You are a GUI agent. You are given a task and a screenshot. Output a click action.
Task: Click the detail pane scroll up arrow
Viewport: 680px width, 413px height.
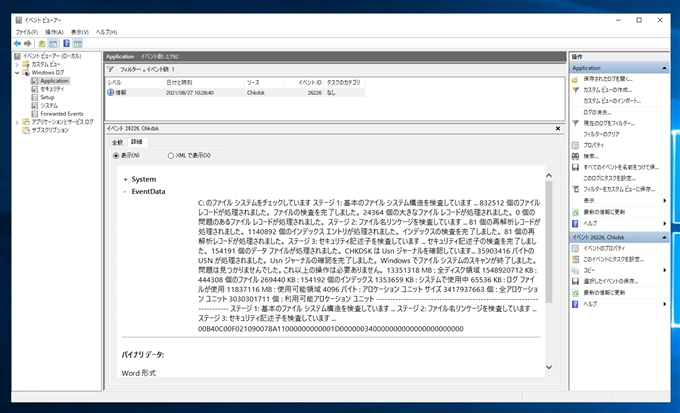point(549,175)
